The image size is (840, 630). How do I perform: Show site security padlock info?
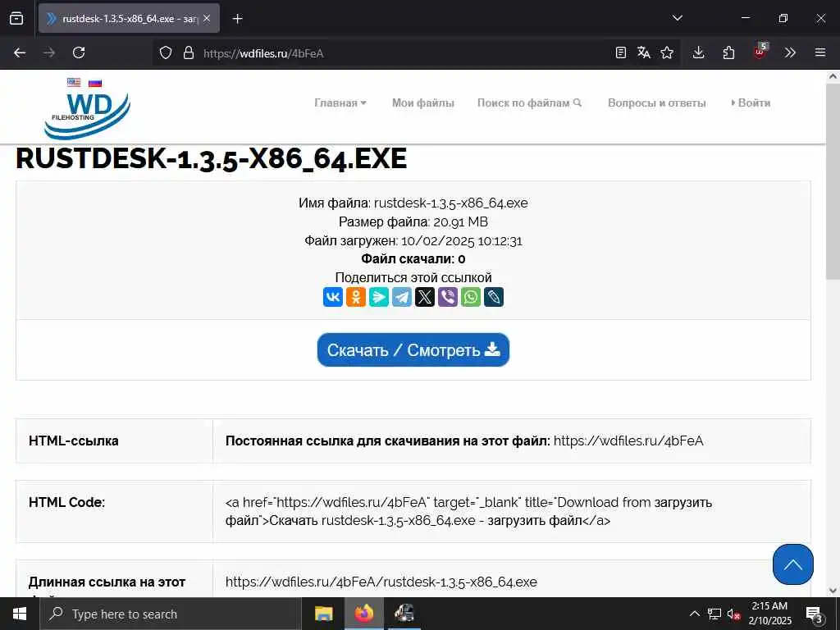click(x=189, y=53)
